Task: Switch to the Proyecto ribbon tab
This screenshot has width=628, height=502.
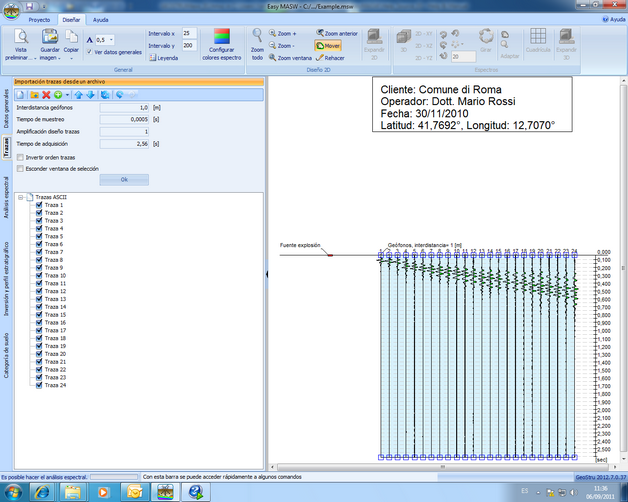Action: point(39,20)
